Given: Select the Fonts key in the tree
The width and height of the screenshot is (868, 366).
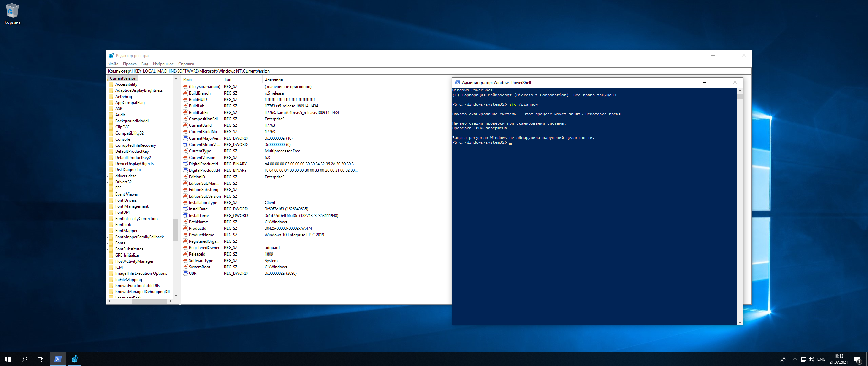Looking at the screenshot, I should (120, 243).
